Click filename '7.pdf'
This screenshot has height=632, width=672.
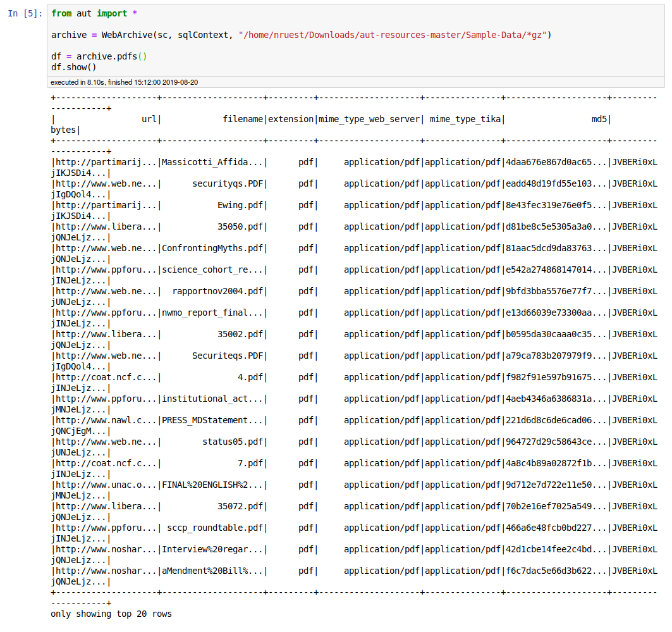pyautogui.click(x=251, y=463)
